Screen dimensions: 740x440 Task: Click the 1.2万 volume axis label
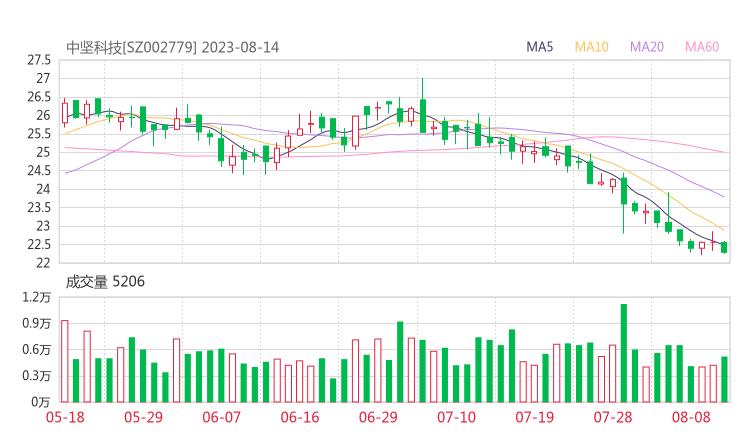coord(39,297)
